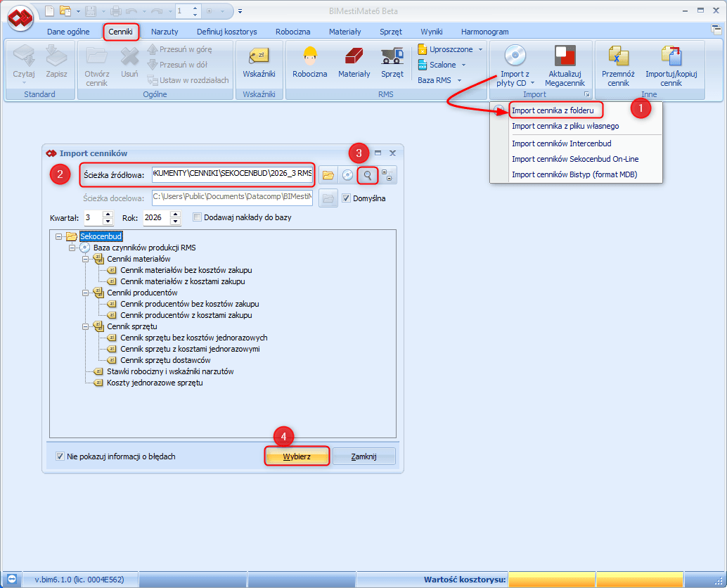Select Import cenników Bistyp (format MDB)
Screen dimensions: 727x588
coord(574,175)
